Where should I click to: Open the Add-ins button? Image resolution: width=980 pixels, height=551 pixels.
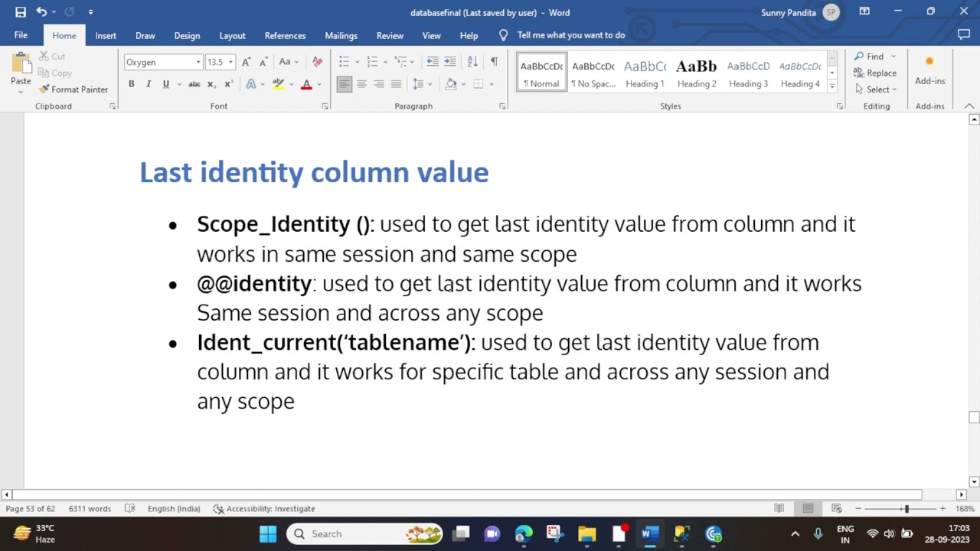929,70
